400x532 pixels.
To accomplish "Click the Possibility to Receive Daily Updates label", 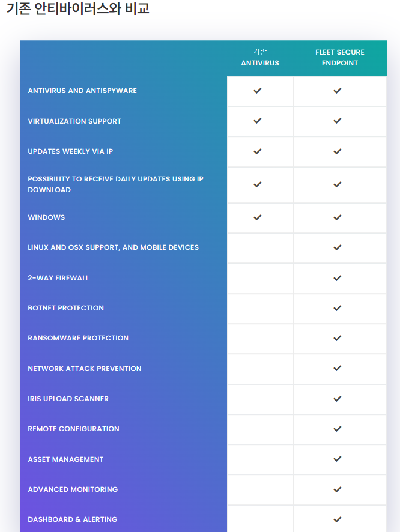I will coord(115,184).
